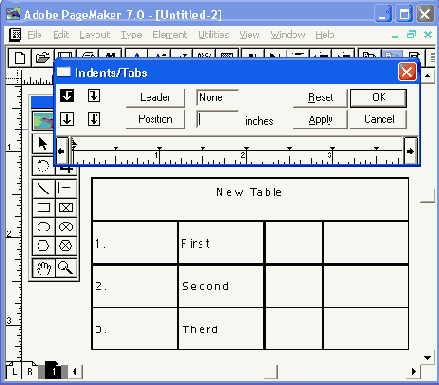Select the Pointer tool in toolbox
Image resolution: width=439 pixels, height=385 pixels.
point(43,144)
